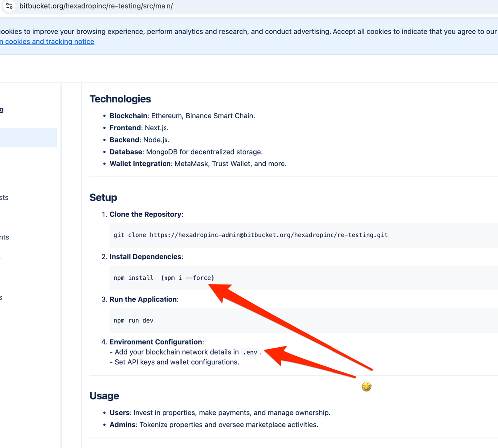The height and width of the screenshot is (448, 498).
Task: Select the bitbucket.org URL in the address bar
Action: point(96,6)
